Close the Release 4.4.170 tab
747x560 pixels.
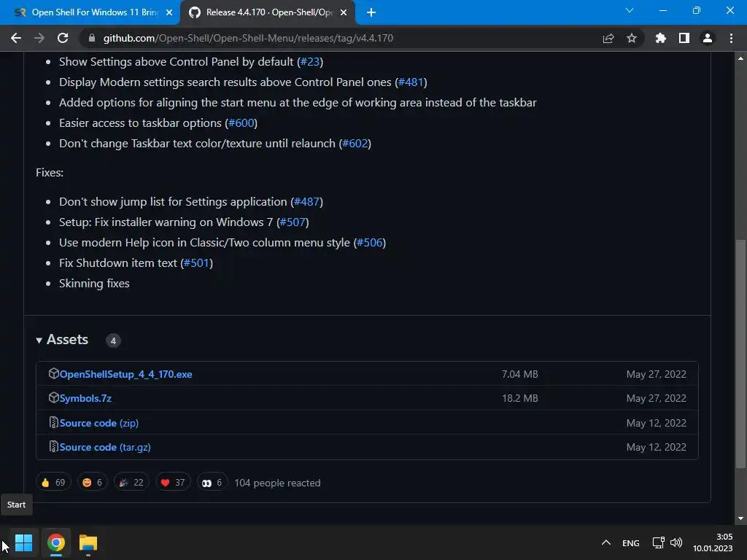[344, 12]
